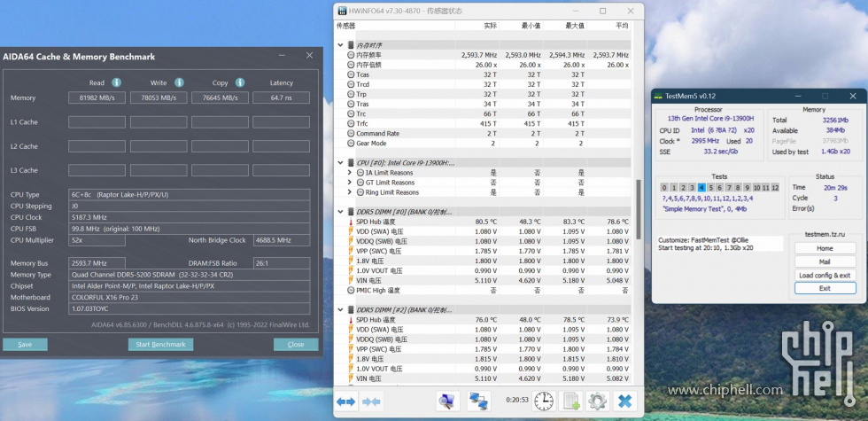The image size is (868, 421).
Task: Click Gear Mode sensor circle icon
Action: pos(351,144)
